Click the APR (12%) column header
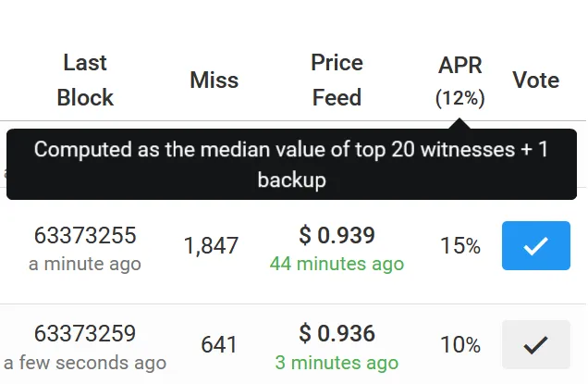The height and width of the screenshot is (384, 588). point(460,81)
